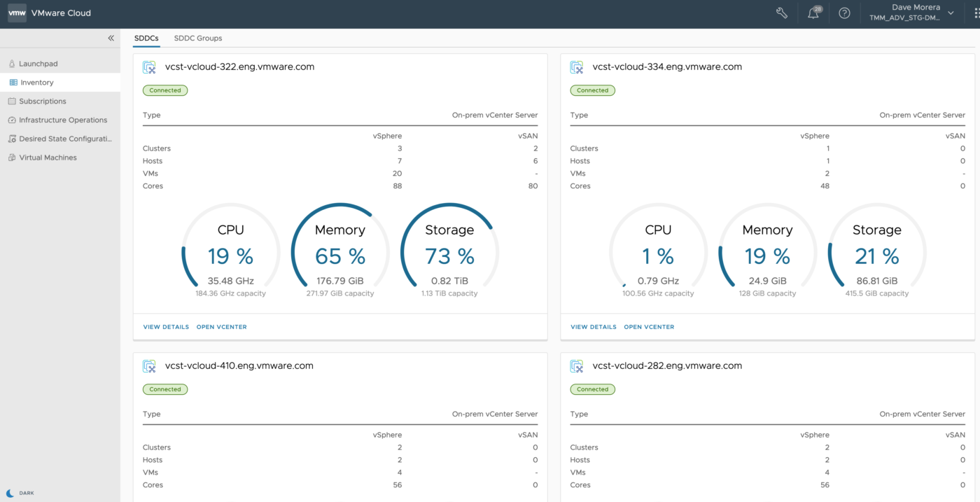Click Open vCenter for vcst-vcloud-334
980x502 pixels.
(649, 327)
